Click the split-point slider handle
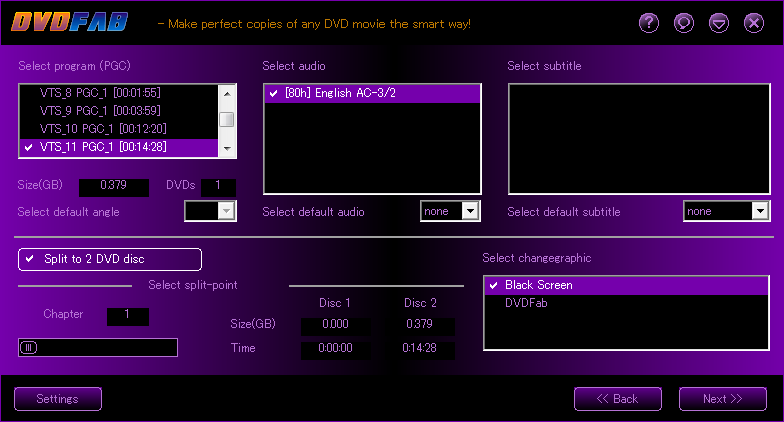Viewport: 784px width, 422px height. pos(29,348)
